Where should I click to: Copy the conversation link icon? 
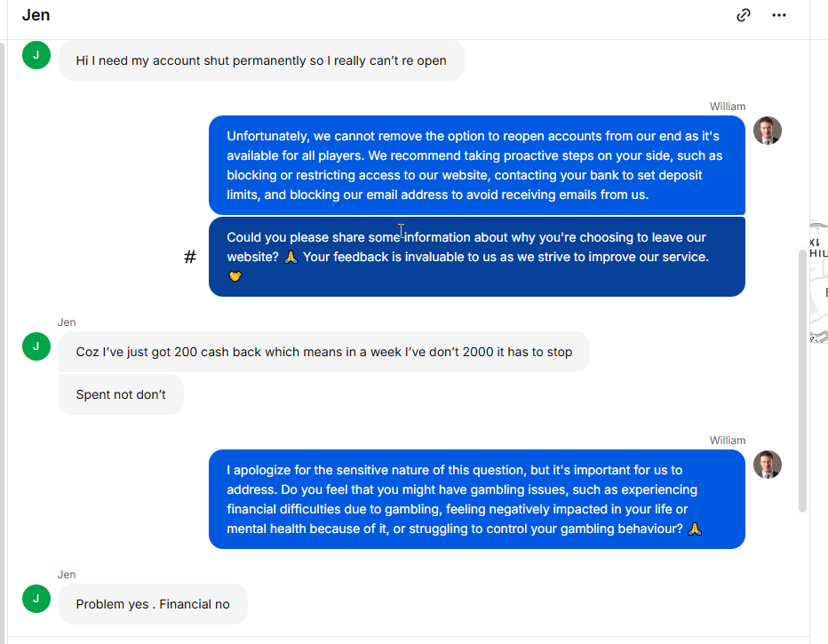(x=743, y=15)
